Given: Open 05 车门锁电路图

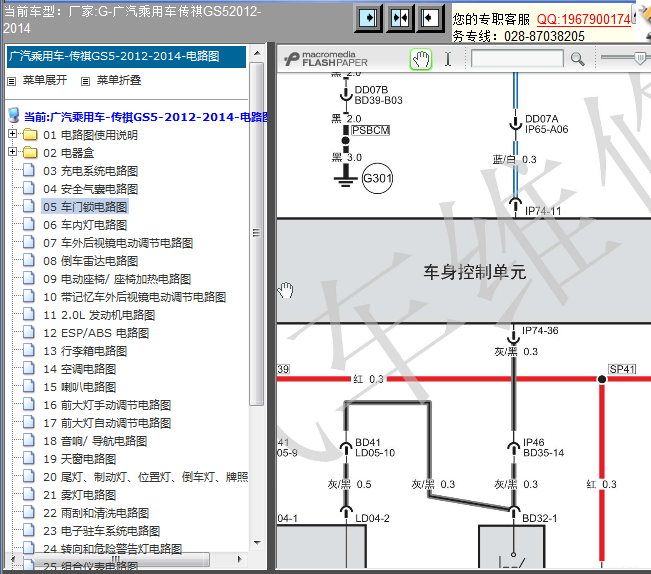Looking at the screenshot, I should point(85,207).
